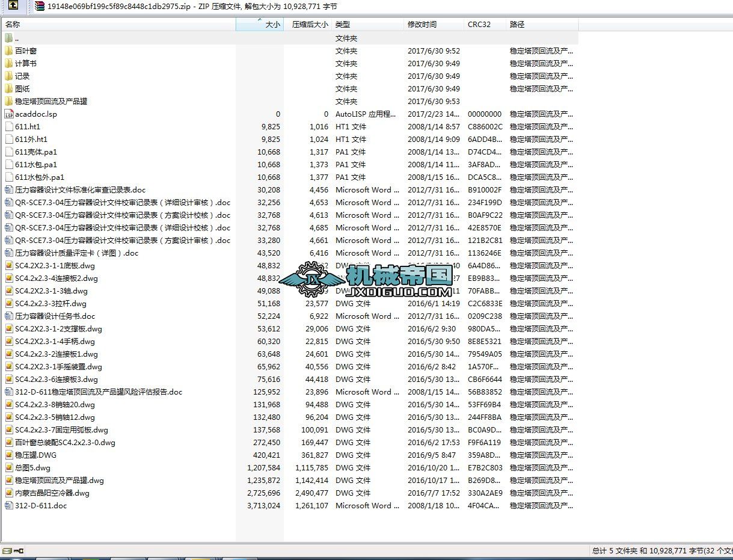
Task: Select the 图纸 folder icon
Action: (8, 88)
